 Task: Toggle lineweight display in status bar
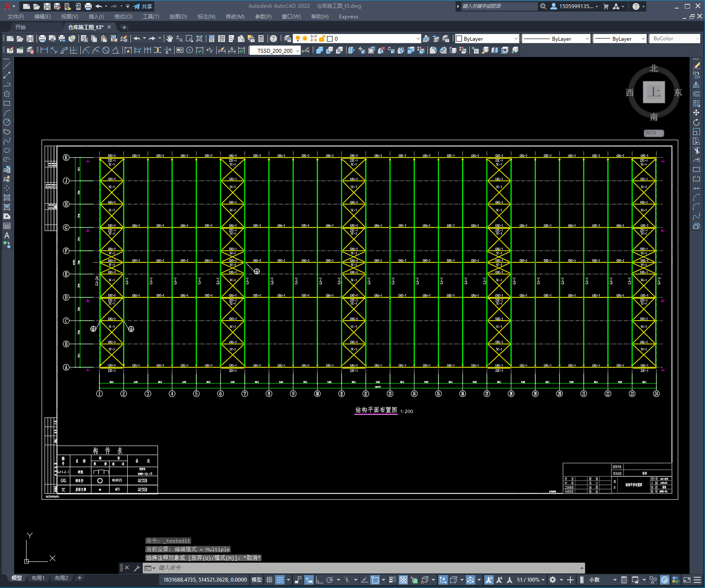[x=392, y=580]
